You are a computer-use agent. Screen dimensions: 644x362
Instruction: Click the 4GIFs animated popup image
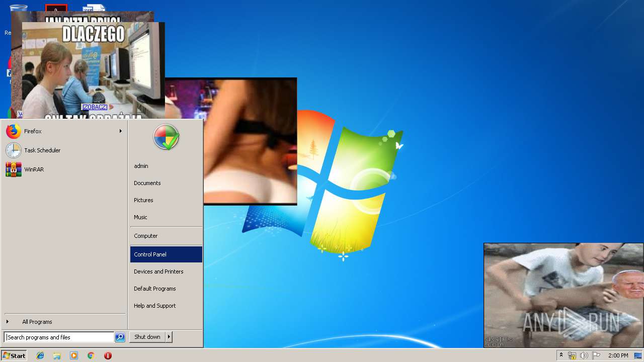(x=563, y=296)
